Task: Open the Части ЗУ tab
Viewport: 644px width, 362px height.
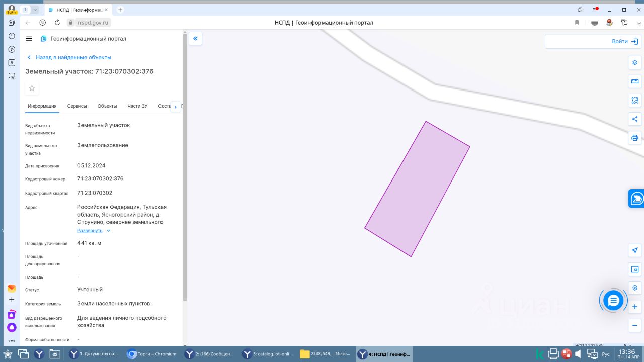Action: [137, 106]
